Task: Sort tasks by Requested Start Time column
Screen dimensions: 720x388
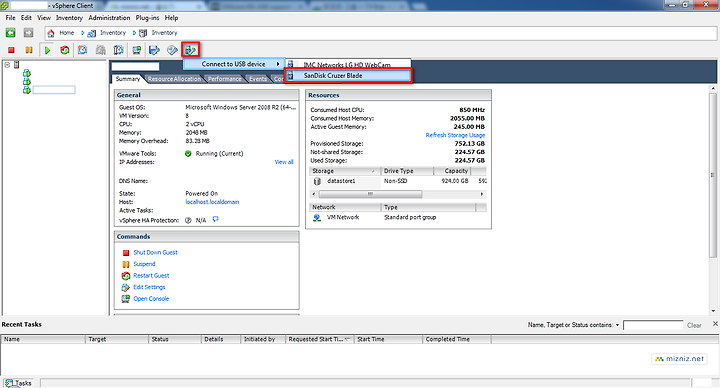Action: point(320,339)
